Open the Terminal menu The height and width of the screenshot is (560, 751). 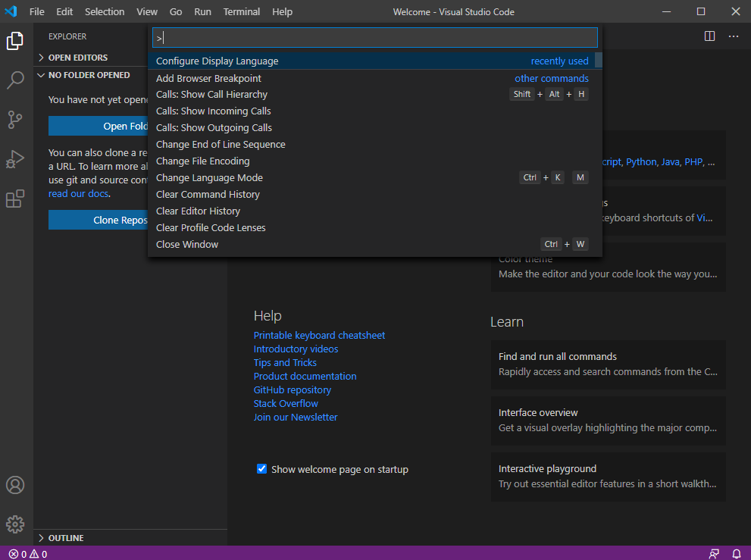242,11
